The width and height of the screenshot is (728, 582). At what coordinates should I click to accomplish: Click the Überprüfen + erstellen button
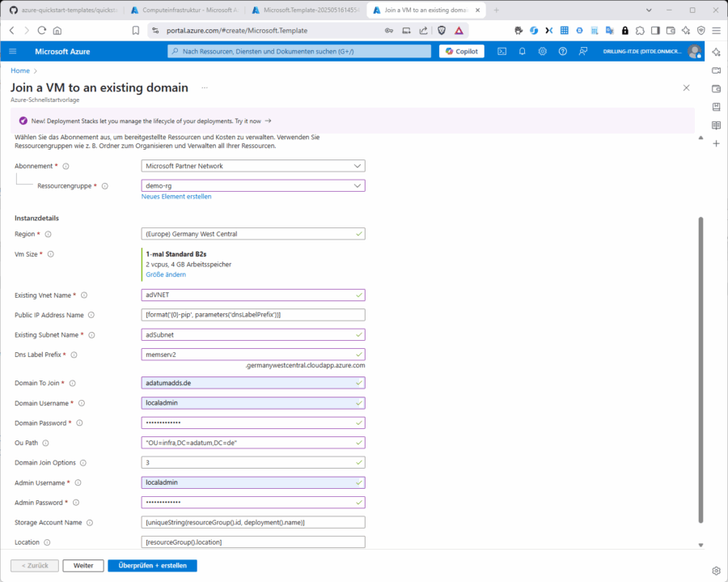[x=152, y=565]
